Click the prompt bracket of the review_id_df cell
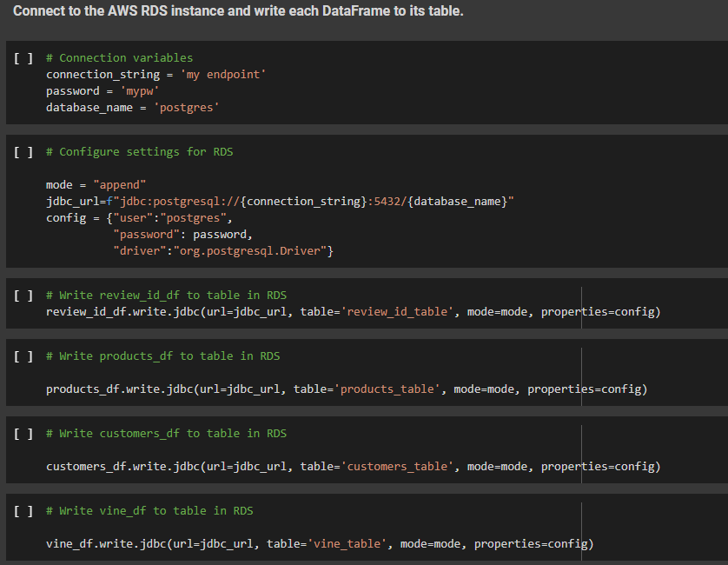Viewport: 728px width, 565px height. [x=23, y=294]
